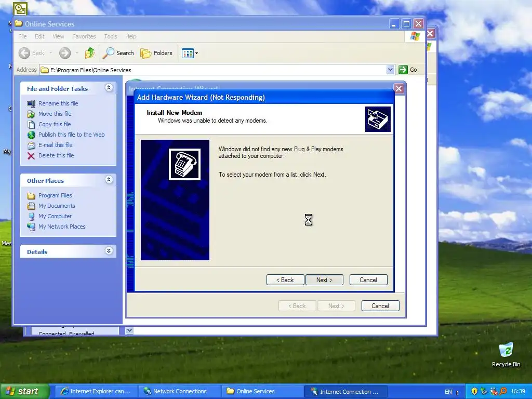
Task: Click the Publish to Web globe icon
Action: tap(31, 135)
